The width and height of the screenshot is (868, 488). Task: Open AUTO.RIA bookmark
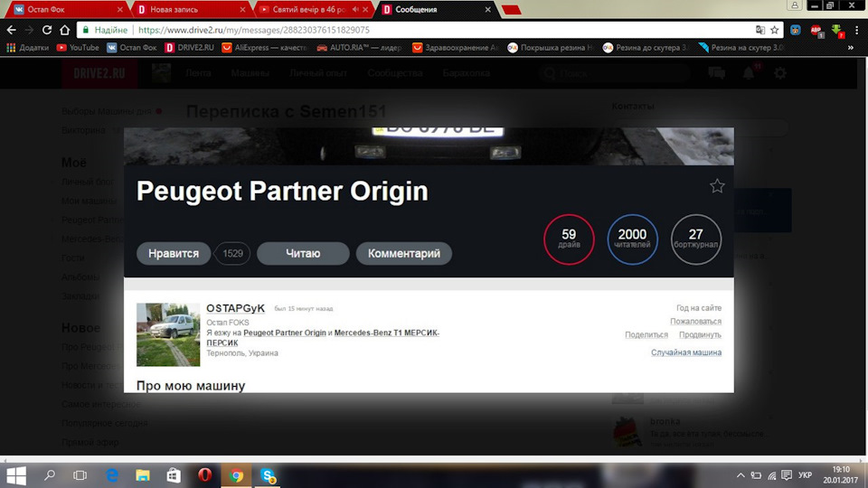tap(359, 48)
